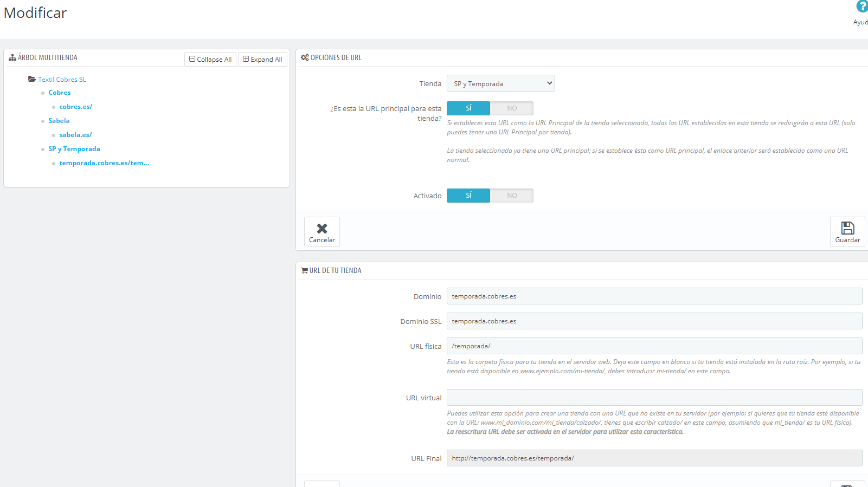This screenshot has width=868, height=487.
Task: Collapse all tree nodes
Action: [x=210, y=59]
